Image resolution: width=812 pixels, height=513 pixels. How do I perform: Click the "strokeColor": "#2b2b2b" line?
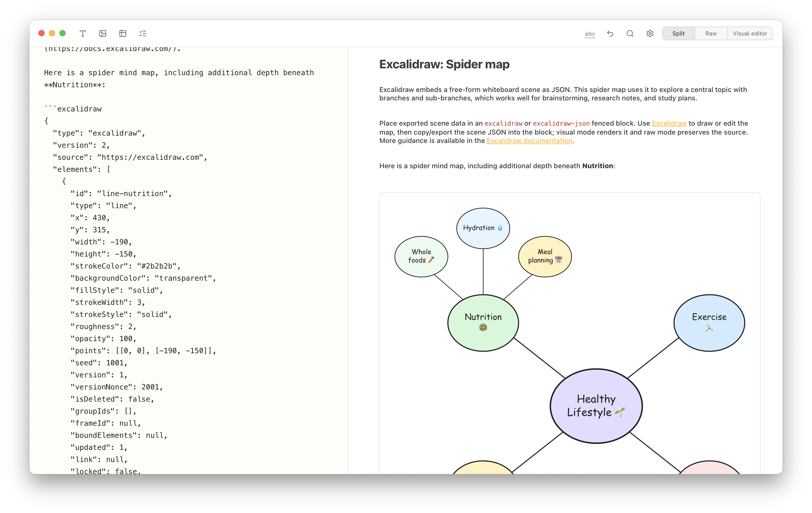coord(126,266)
